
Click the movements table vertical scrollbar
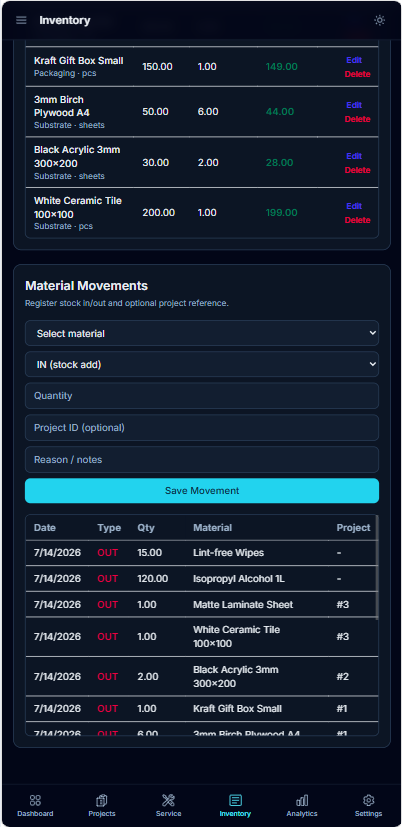coord(377,567)
